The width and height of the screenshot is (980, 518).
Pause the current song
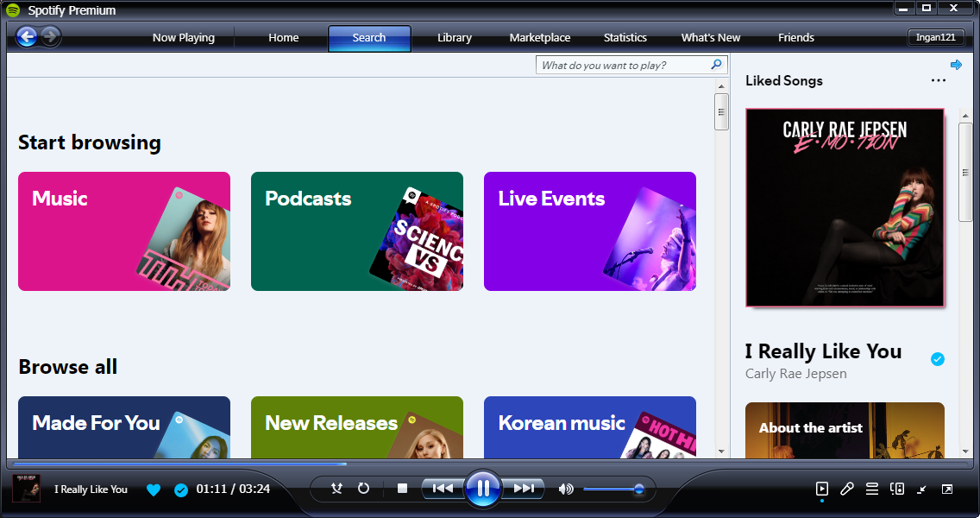tap(482, 488)
